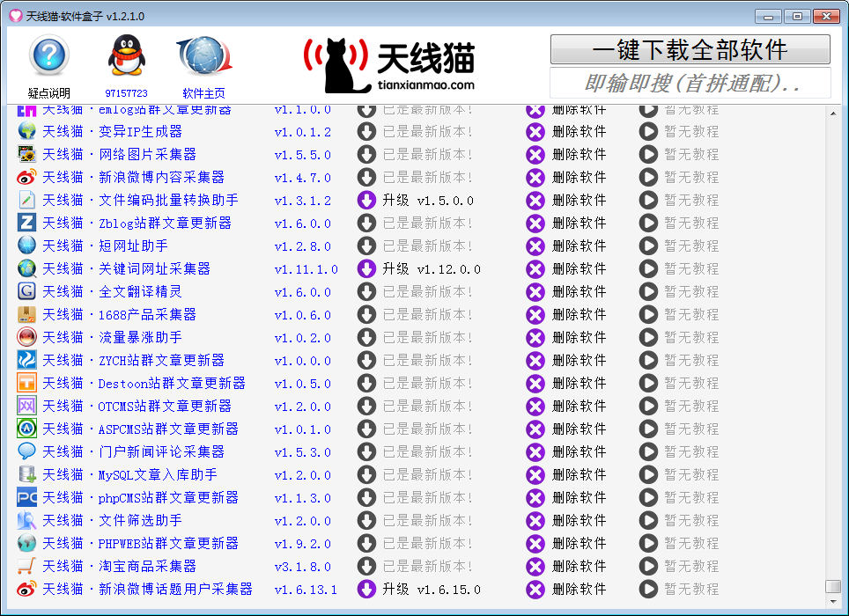
Task: Click the 一键下载全部软件 button
Action: pyautogui.click(x=690, y=50)
